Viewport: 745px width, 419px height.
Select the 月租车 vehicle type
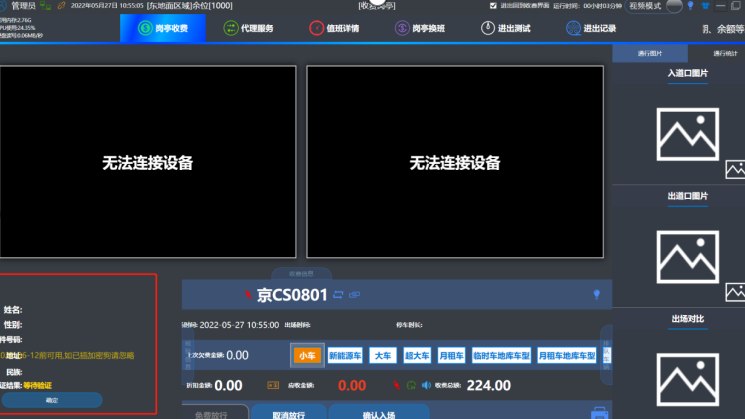(451, 355)
